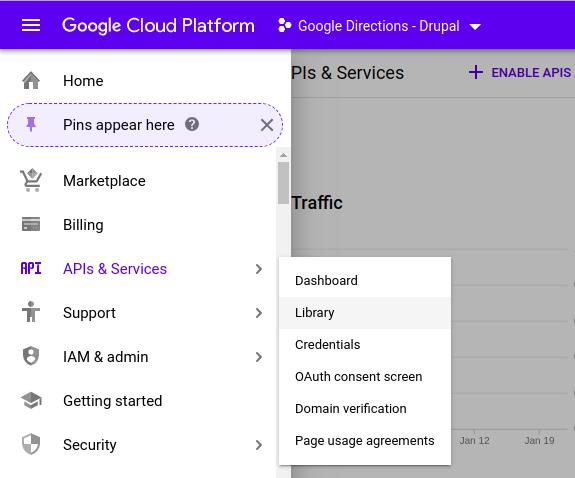Click the sidebar scrollbar thumb
The width and height of the screenshot is (575, 478).
[x=283, y=183]
